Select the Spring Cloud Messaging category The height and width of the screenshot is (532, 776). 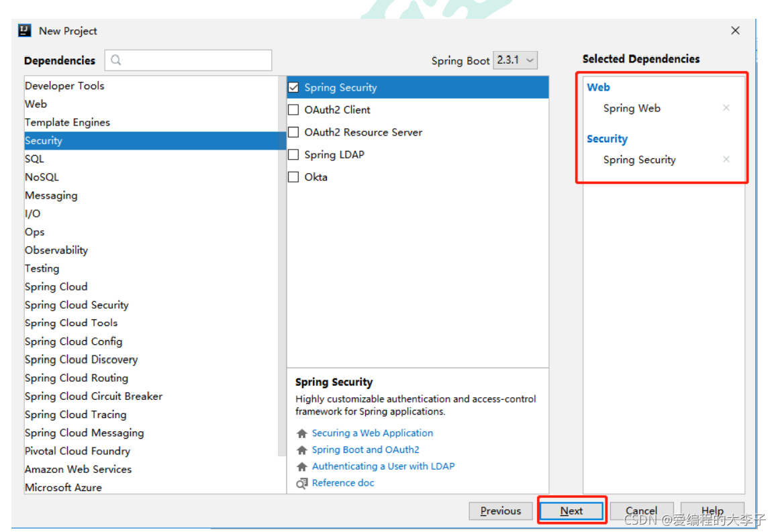[x=152, y=433]
